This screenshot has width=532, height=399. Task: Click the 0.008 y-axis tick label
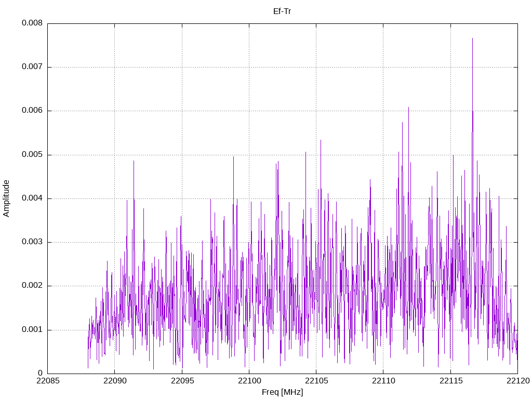click(32, 23)
